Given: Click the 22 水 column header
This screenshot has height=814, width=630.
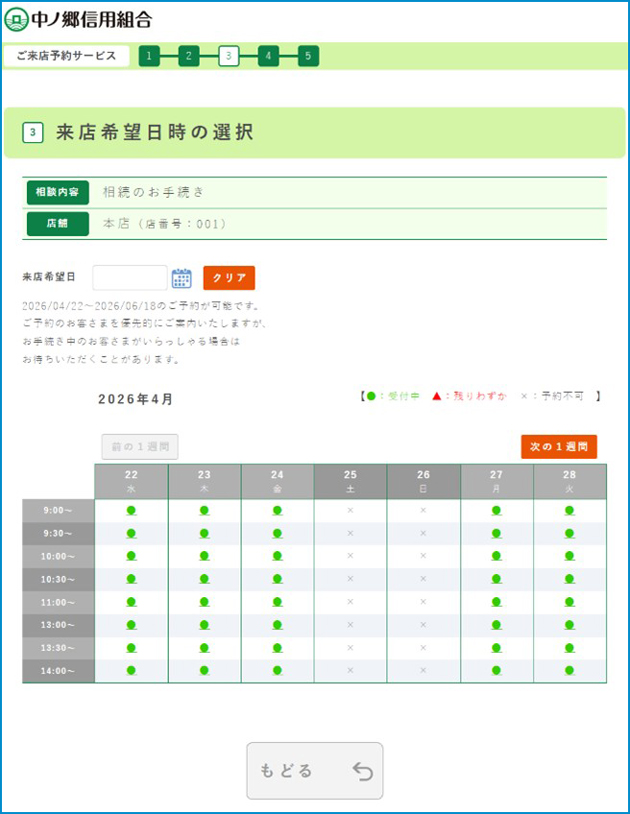Looking at the screenshot, I should tap(131, 481).
